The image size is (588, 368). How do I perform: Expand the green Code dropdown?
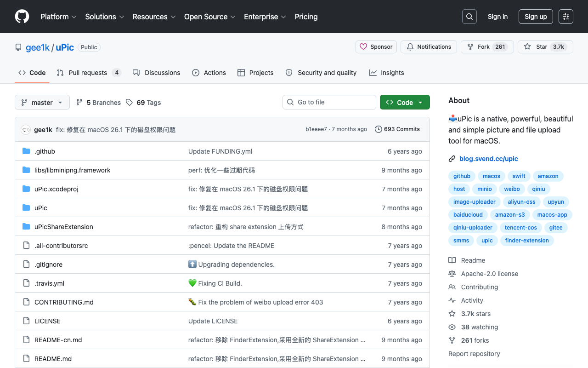click(x=405, y=102)
